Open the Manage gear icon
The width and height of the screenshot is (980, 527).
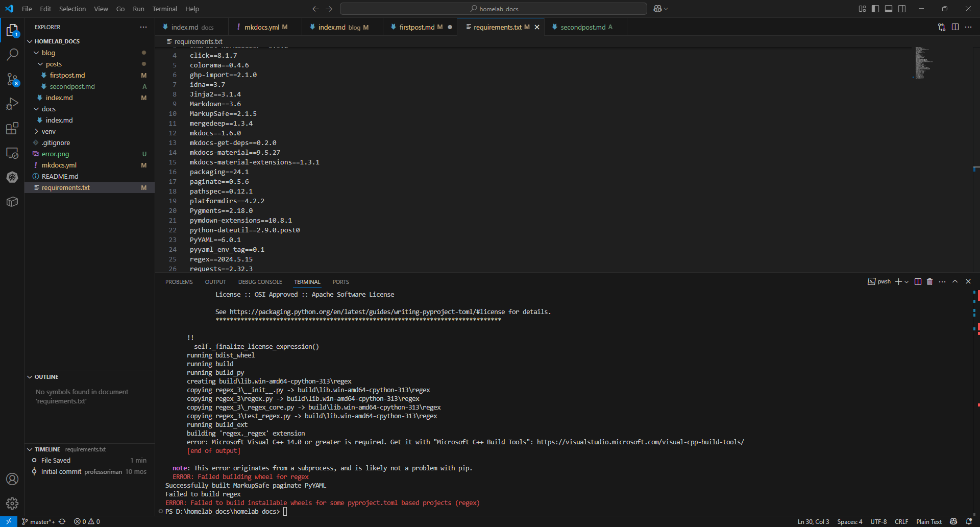coord(12,504)
